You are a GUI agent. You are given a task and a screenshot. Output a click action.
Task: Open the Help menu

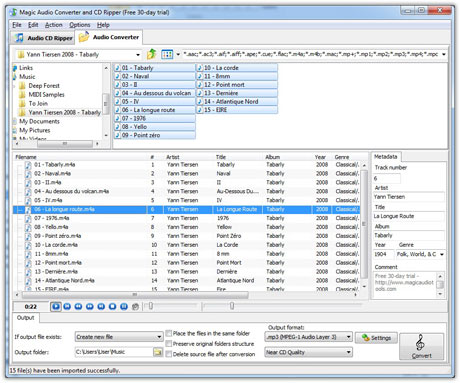point(103,25)
